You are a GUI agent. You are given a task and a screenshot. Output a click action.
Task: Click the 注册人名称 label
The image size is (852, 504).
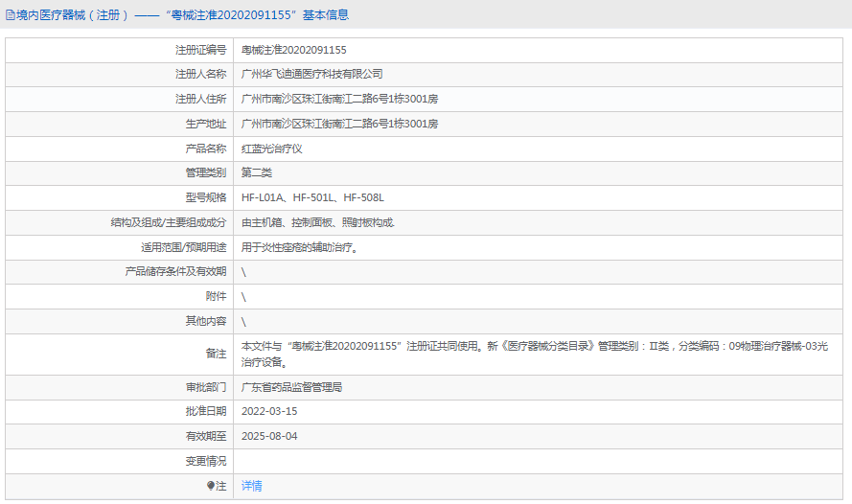coord(200,74)
